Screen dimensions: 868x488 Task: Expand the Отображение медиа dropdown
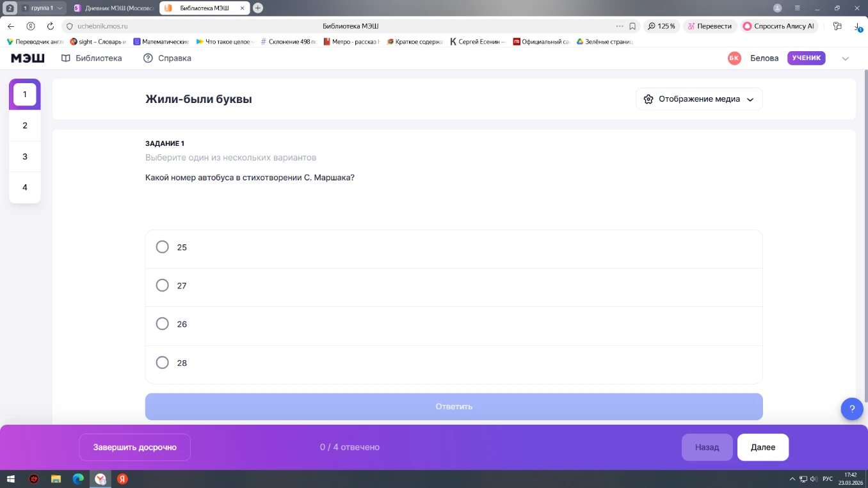coord(699,99)
